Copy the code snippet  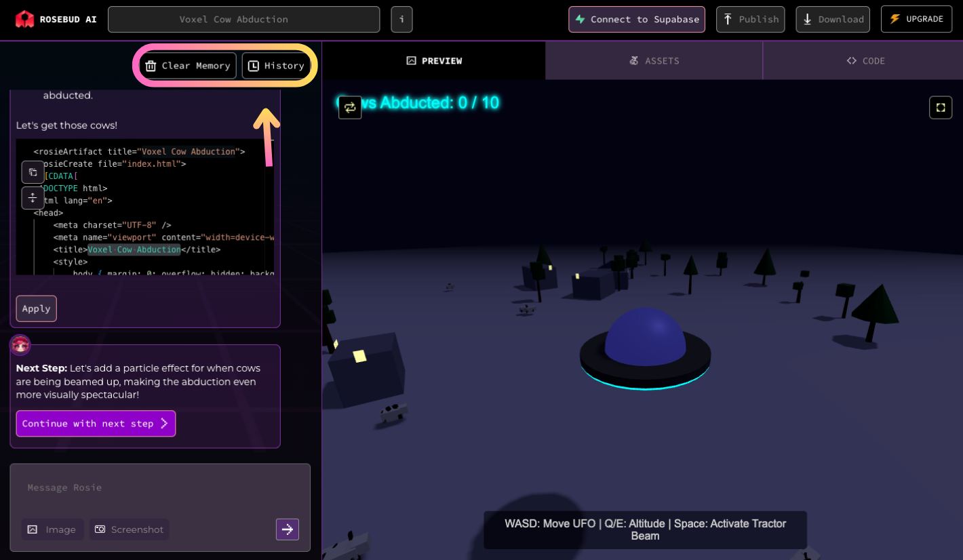[33, 172]
